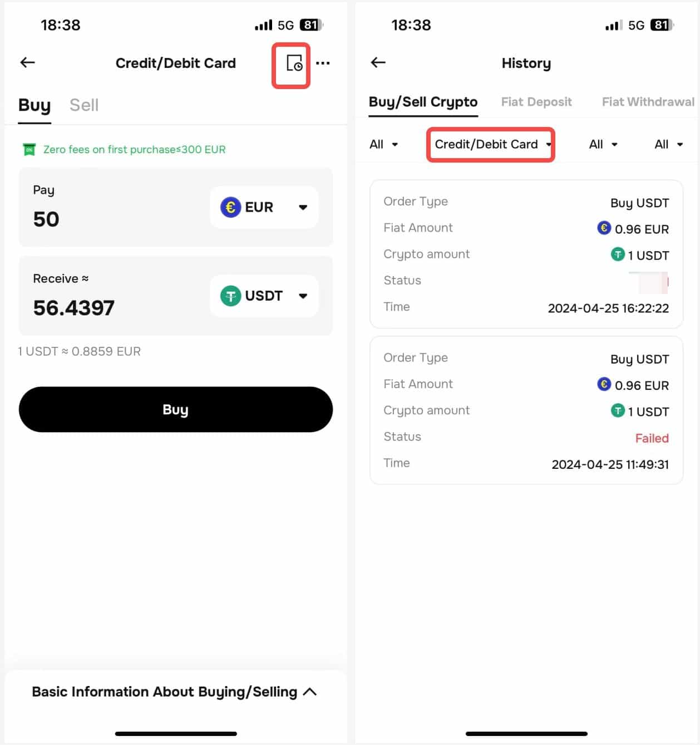Screen dimensions: 700x745
Task: Go back from the History screen
Action: tap(378, 62)
